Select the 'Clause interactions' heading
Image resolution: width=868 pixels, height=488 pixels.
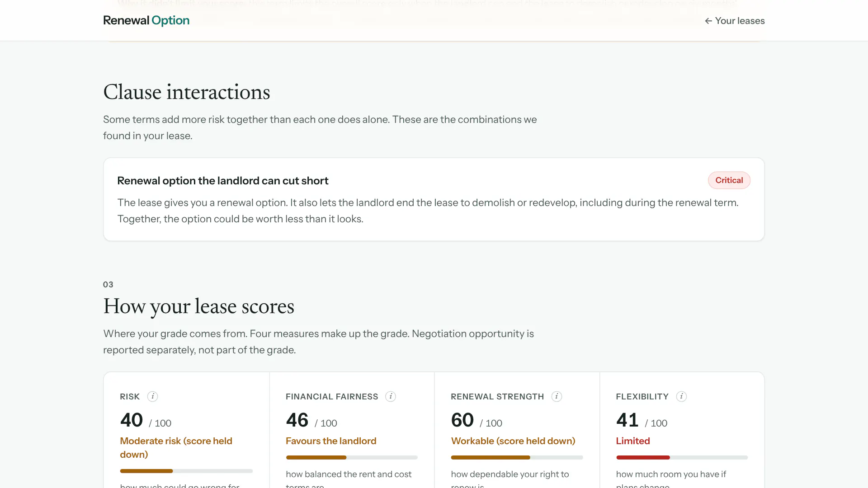click(x=187, y=92)
